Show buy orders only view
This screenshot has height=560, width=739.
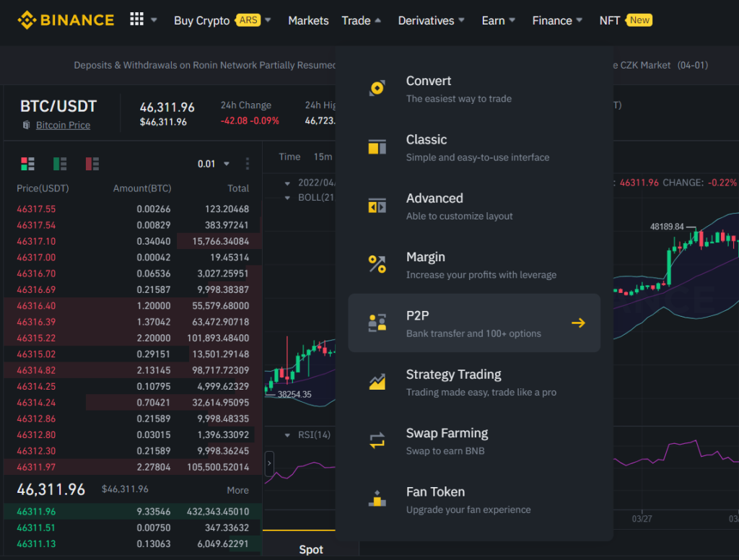tap(60, 164)
